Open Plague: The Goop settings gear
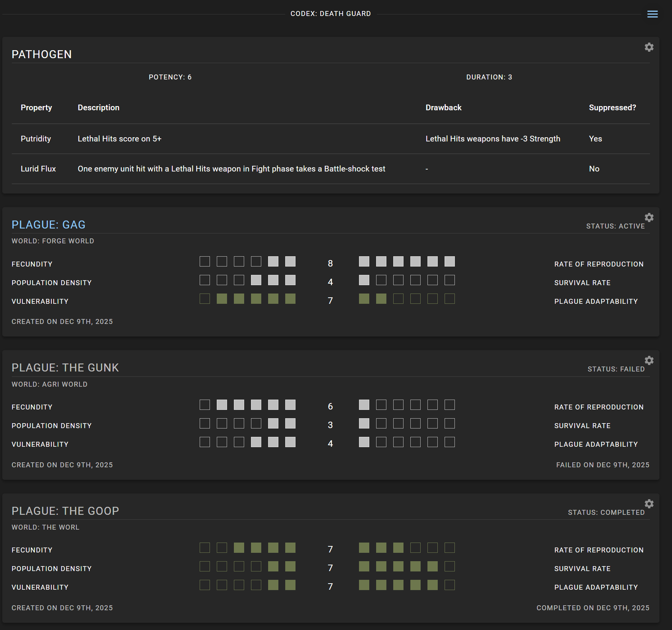 [649, 504]
